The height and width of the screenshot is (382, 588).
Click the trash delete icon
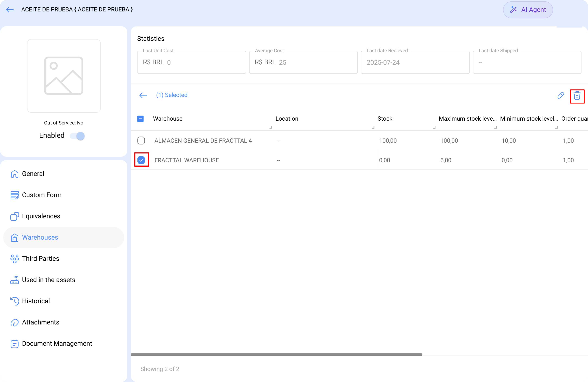pyautogui.click(x=577, y=96)
